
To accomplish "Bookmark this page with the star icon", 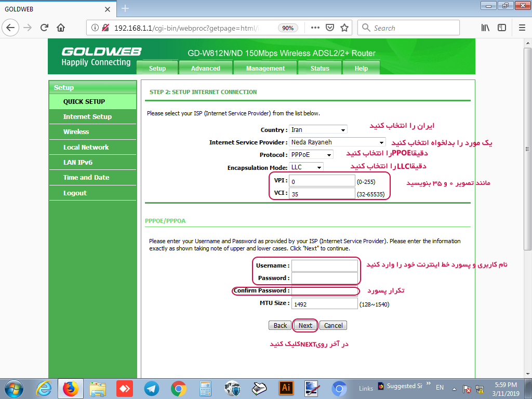I will [344, 28].
